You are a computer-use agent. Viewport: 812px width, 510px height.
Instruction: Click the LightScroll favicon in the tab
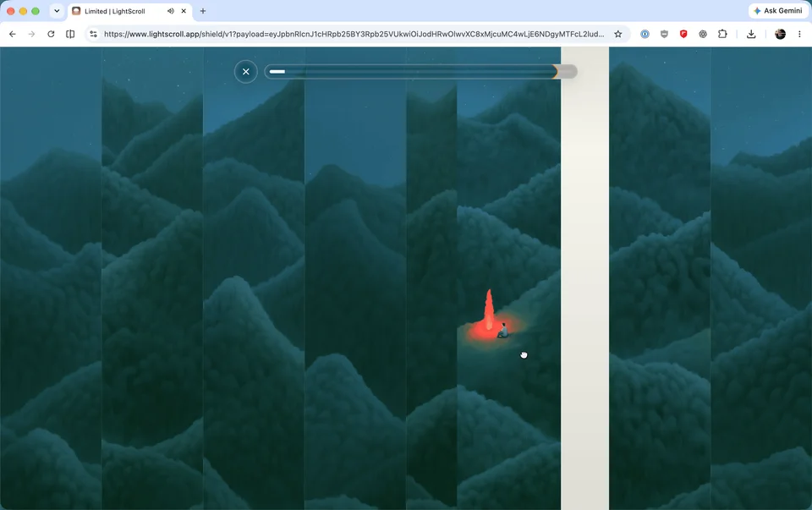coord(76,11)
